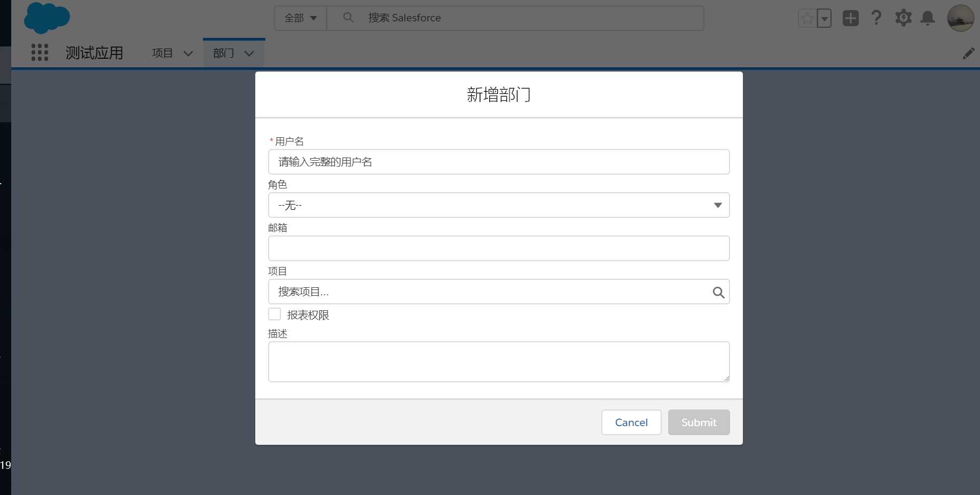Open the global actions plus icon

851,18
